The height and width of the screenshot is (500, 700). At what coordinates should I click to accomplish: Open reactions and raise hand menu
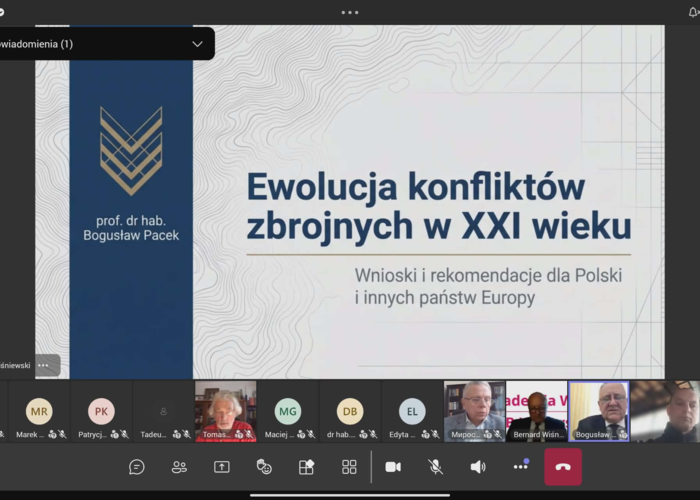(264, 467)
